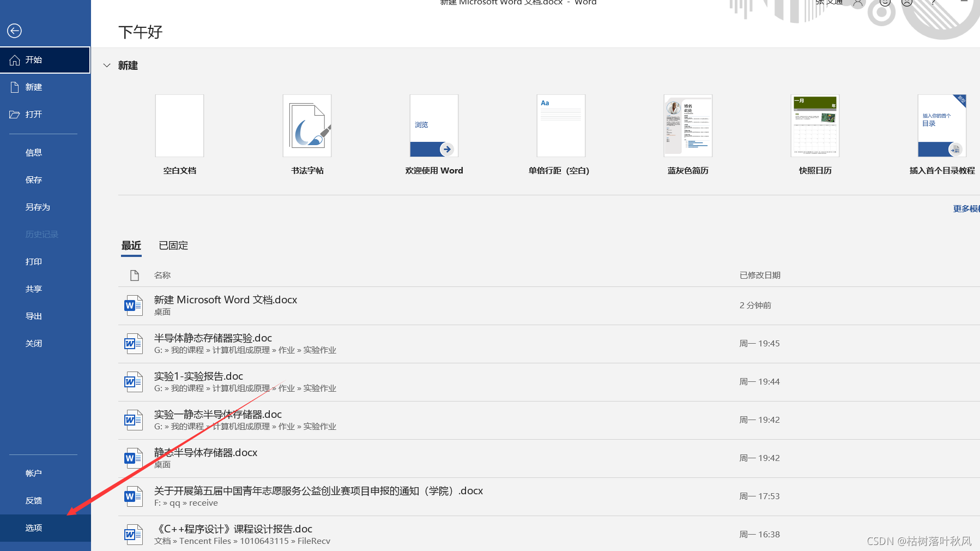Click the 周一 19:44 modified date
Screen dimensions: 980x551
759,382
